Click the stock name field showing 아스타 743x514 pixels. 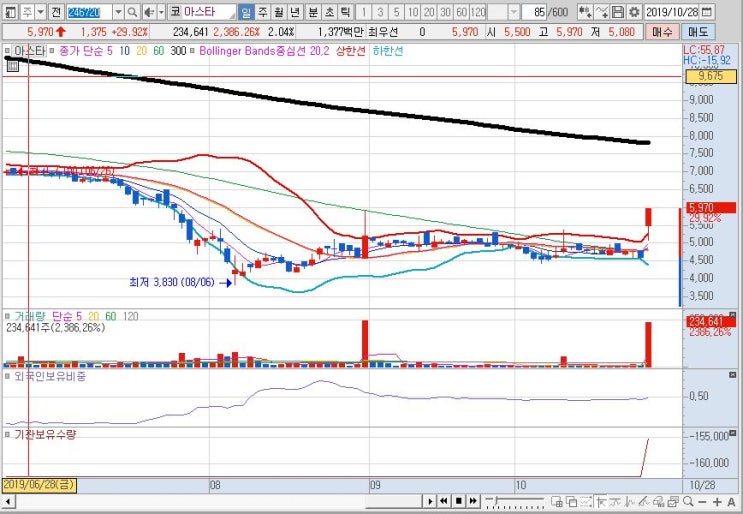coord(209,12)
